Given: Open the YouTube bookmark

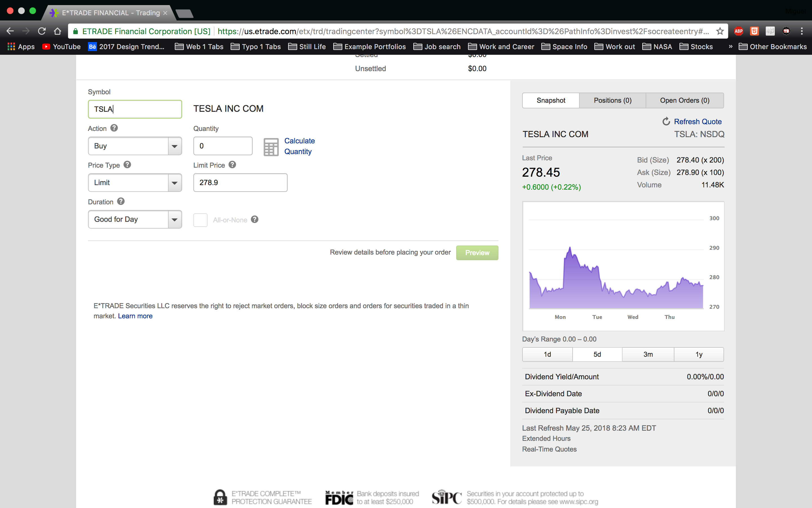Looking at the screenshot, I should click(x=61, y=47).
